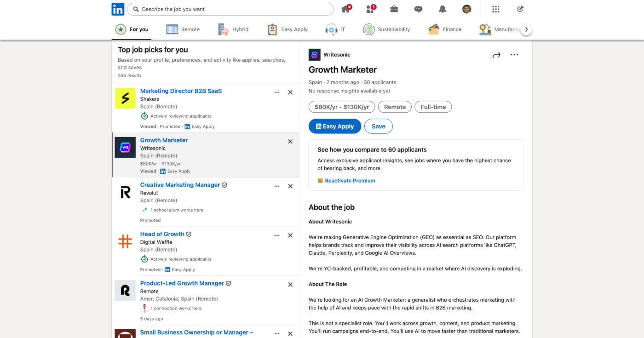Open LinkedIn Messaging chat icon
644x338 pixels.
418,9
